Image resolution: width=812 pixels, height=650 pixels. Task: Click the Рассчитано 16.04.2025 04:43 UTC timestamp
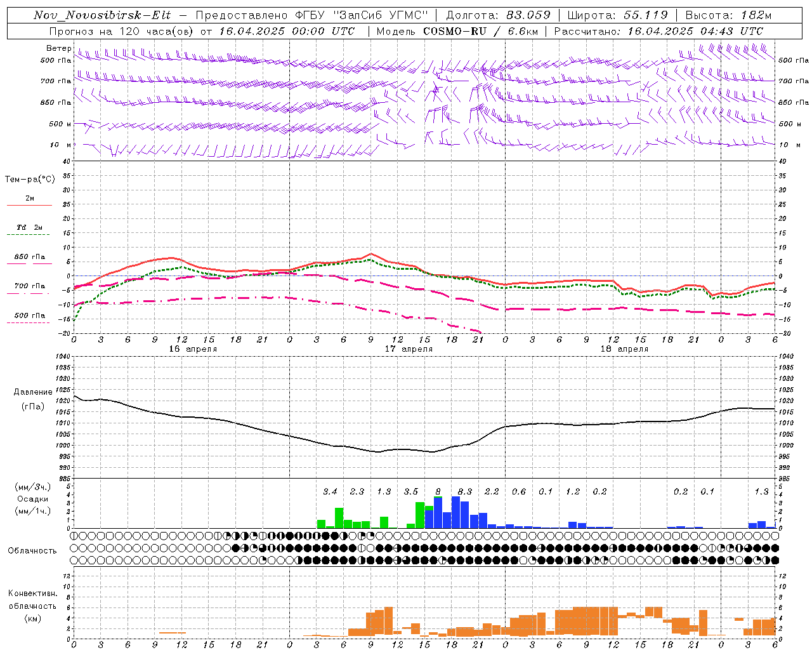(x=658, y=30)
